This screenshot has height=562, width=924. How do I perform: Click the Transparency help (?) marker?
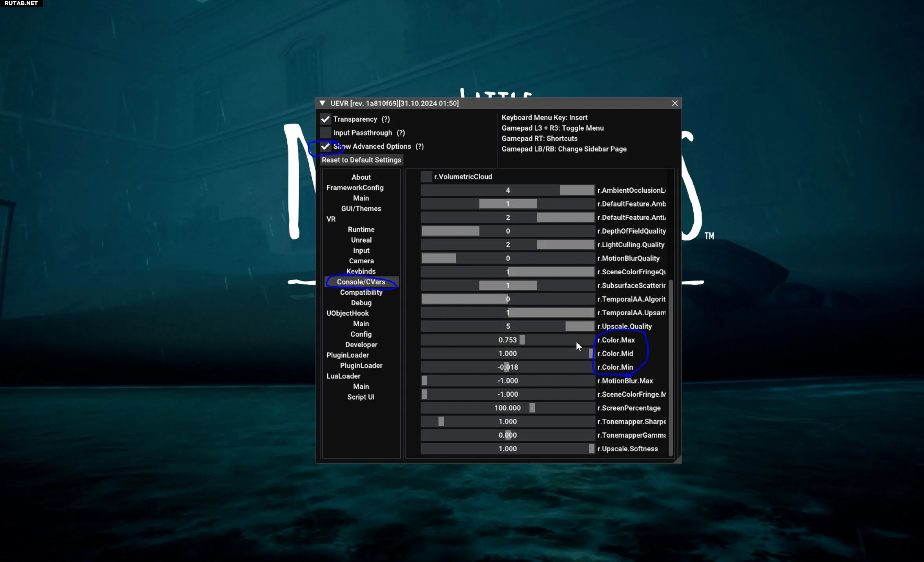pyautogui.click(x=386, y=119)
